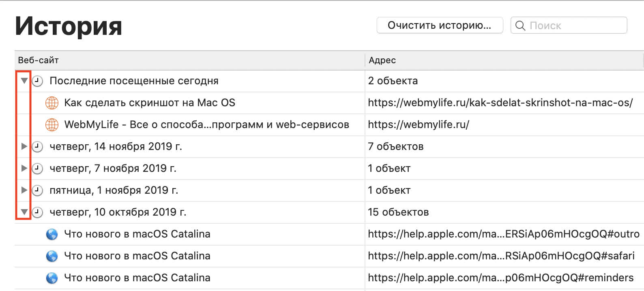The height and width of the screenshot is (291, 644).
Task: Collapse the 10 октября 2019 history group
Action: coord(24,212)
